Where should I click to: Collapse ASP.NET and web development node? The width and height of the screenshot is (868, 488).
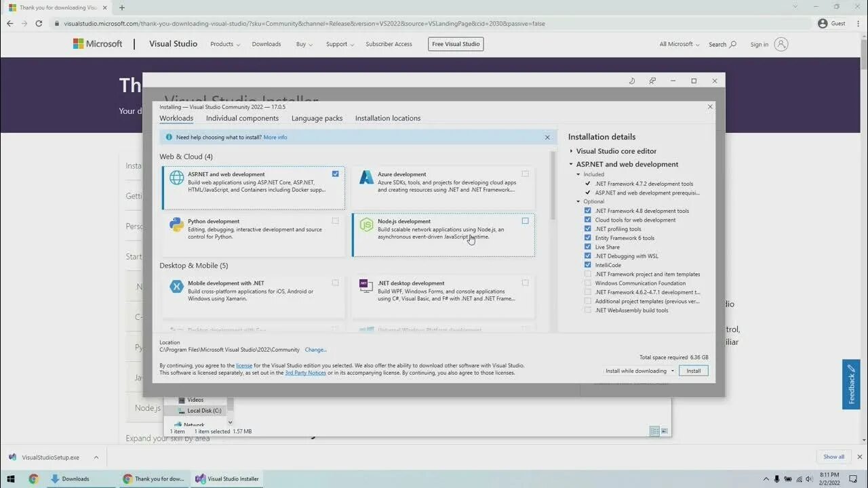(x=572, y=164)
